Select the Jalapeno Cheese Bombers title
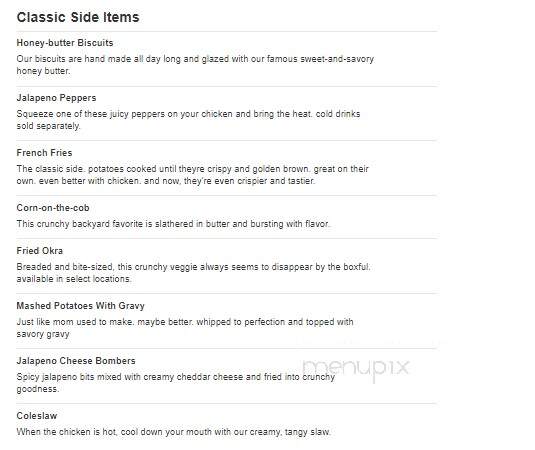The image size is (535, 450). click(x=76, y=361)
